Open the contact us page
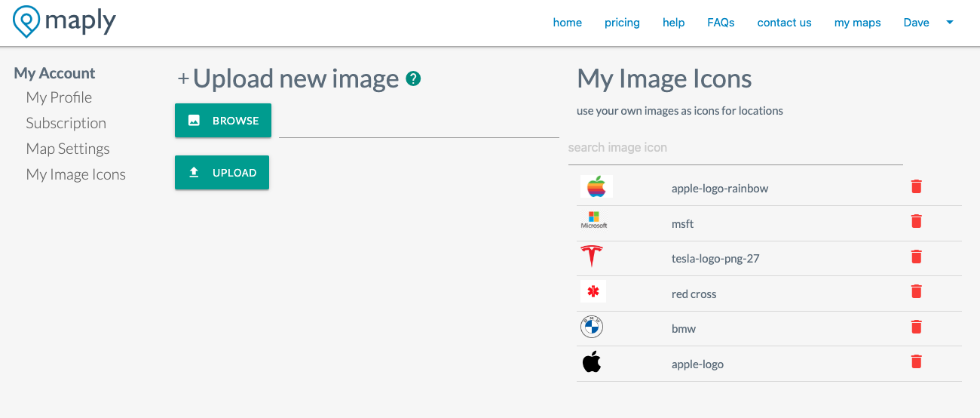Image resolution: width=980 pixels, height=418 pixels. (x=785, y=23)
